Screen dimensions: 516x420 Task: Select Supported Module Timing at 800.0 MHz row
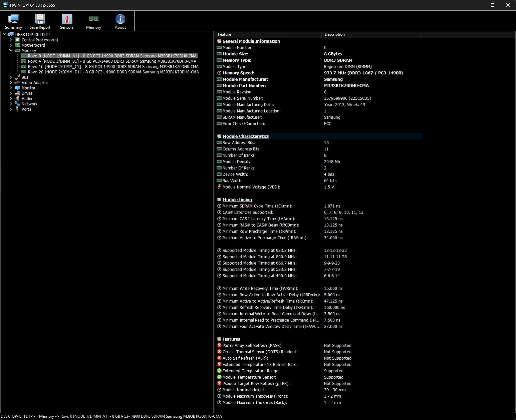[x=319, y=257]
